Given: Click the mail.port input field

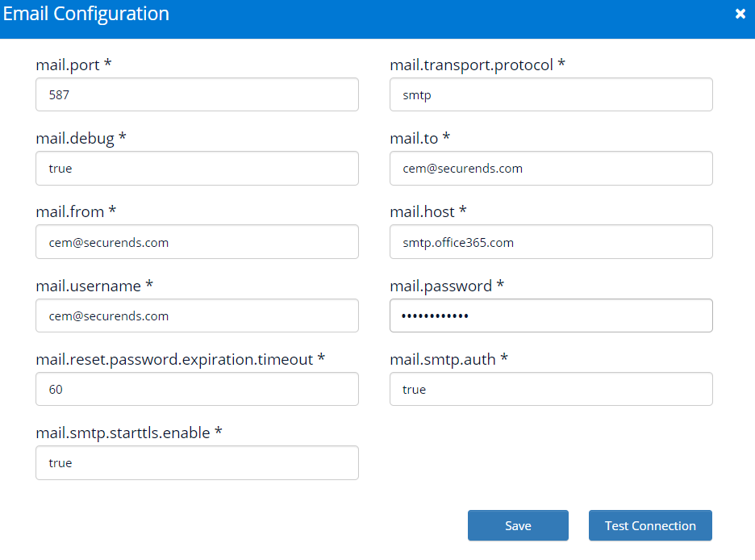Looking at the screenshot, I should click(197, 94).
